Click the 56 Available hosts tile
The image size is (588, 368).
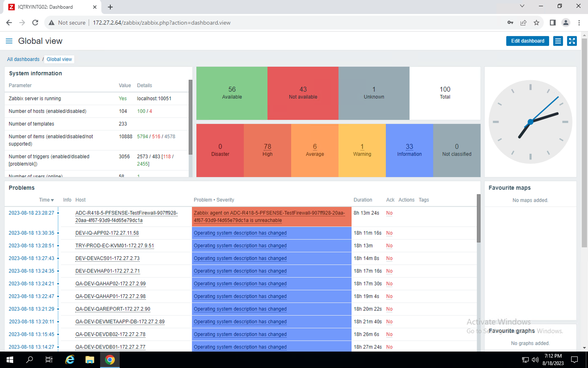tap(232, 93)
